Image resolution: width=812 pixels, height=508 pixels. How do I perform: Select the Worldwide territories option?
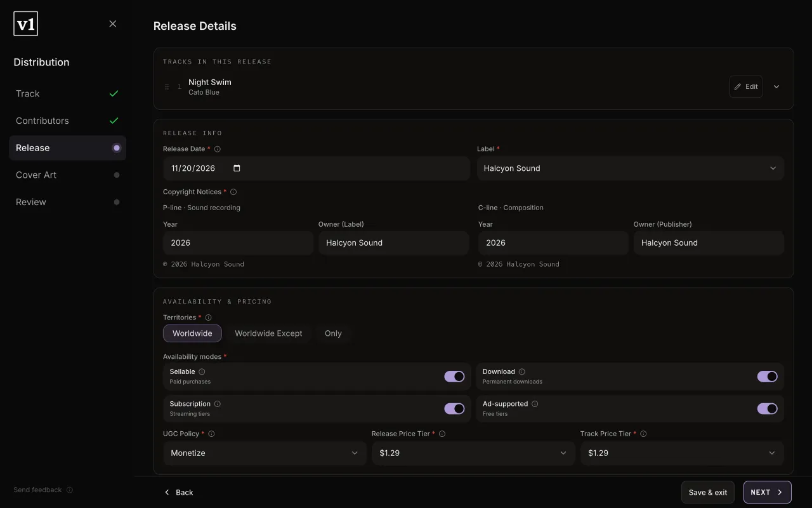pos(192,333)
